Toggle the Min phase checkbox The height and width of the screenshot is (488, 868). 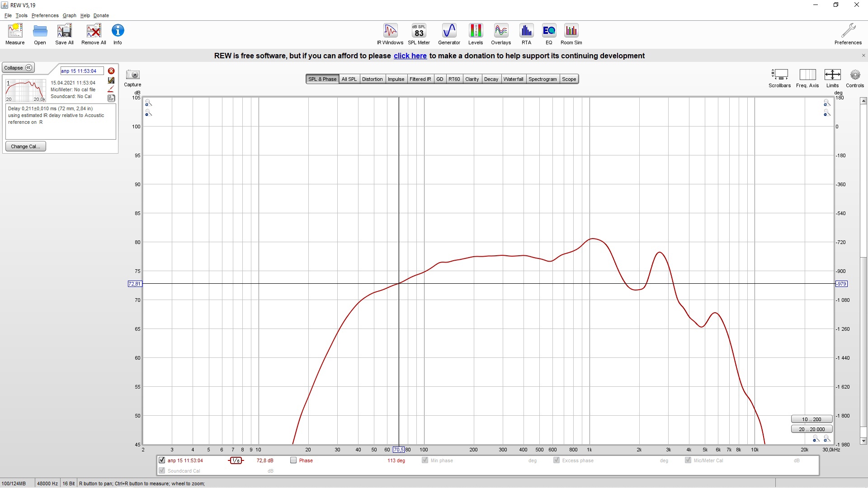coord(425,460)
